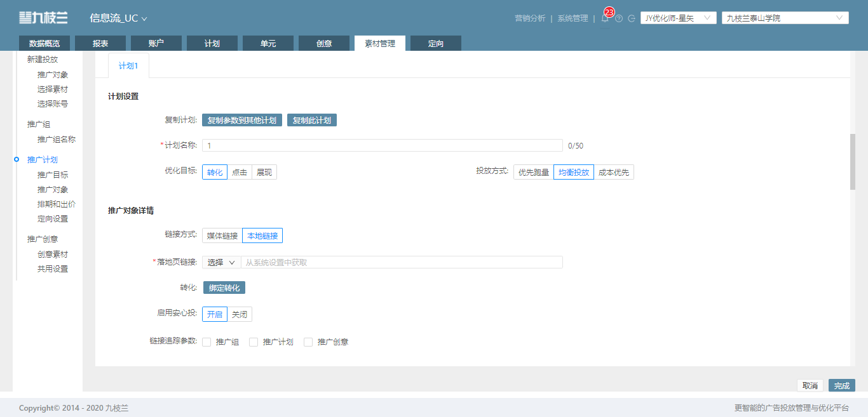Screen dimensions: 868x417
Task: Check the 推广组 tracking parameter checkbox
Action: pyautogui.click(x=207, y=341)
